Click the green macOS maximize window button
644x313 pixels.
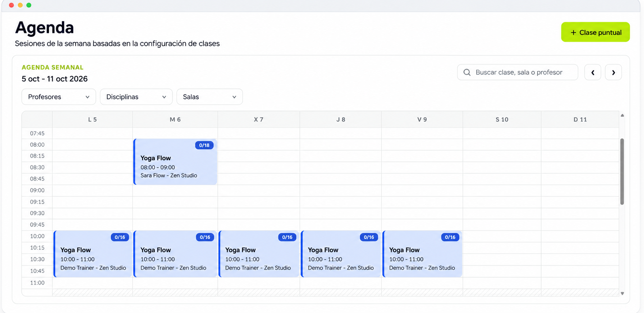click(29, 5)
